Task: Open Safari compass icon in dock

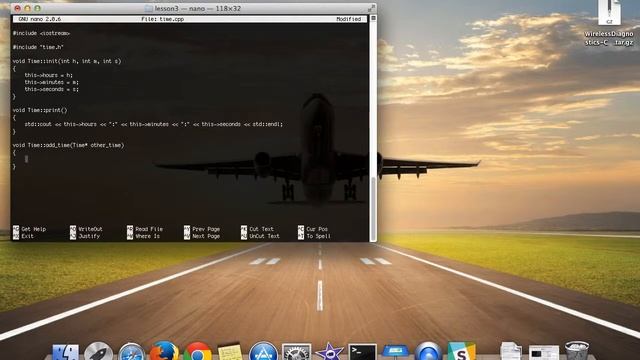Action: pos(131,352)
